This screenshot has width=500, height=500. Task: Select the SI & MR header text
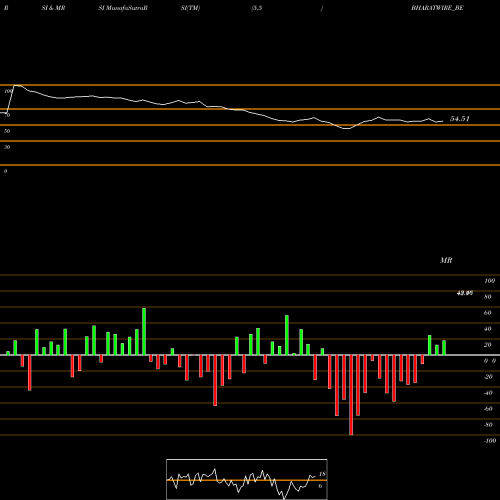53,8
